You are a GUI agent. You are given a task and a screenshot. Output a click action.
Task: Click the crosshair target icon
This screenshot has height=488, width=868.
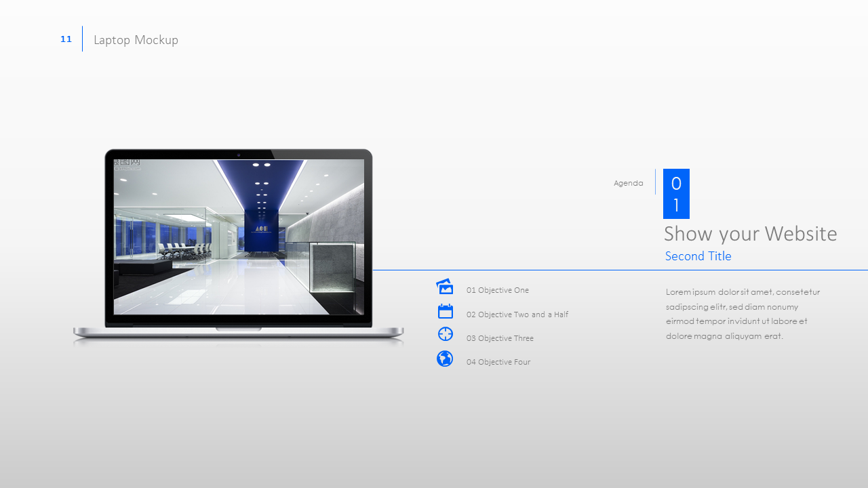[445, 334]
